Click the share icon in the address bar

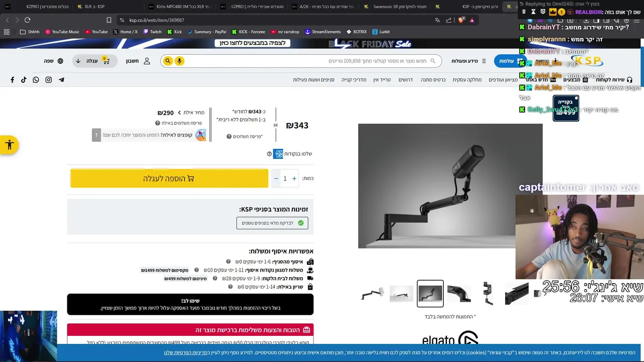[449, 20]
